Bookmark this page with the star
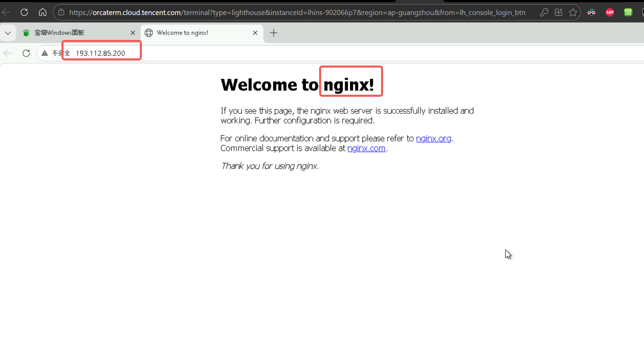 [x=573, y=13]
